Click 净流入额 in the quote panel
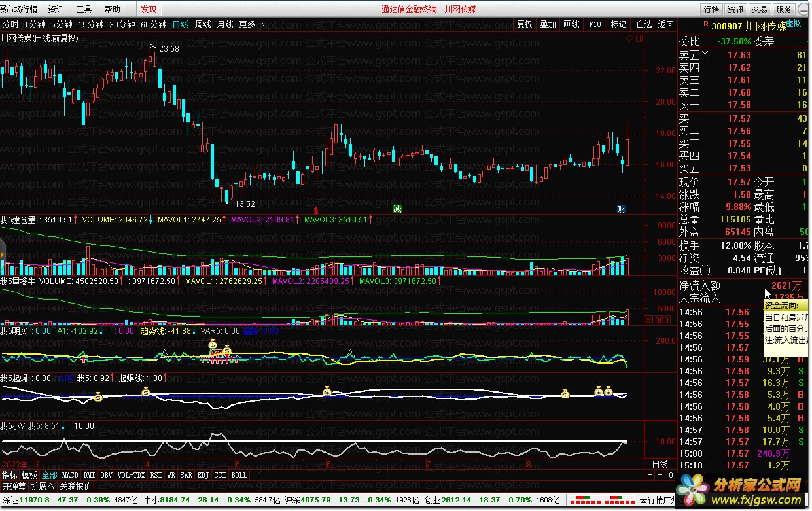Image resolution: width=812 pixels, height=511 pixels. 699,286
